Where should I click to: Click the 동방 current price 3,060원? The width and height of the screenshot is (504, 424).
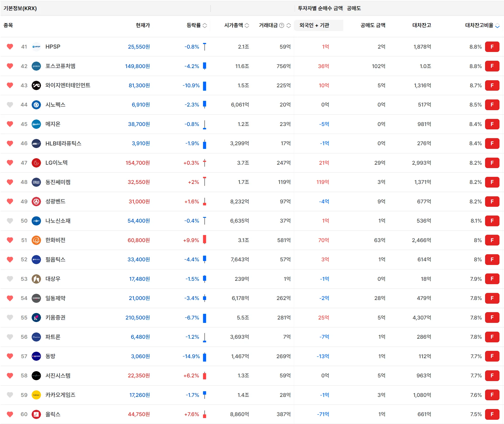140,356
